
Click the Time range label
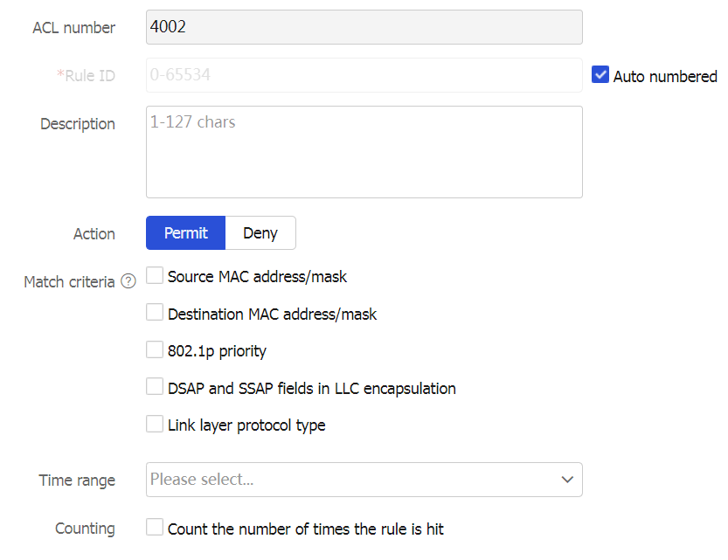point(77,480)
